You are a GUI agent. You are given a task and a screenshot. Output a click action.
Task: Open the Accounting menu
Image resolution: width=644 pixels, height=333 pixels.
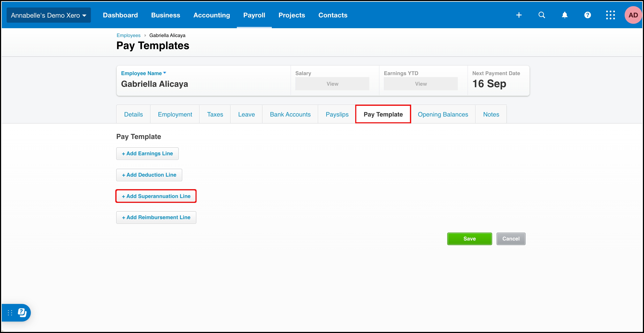click(212, 15)
